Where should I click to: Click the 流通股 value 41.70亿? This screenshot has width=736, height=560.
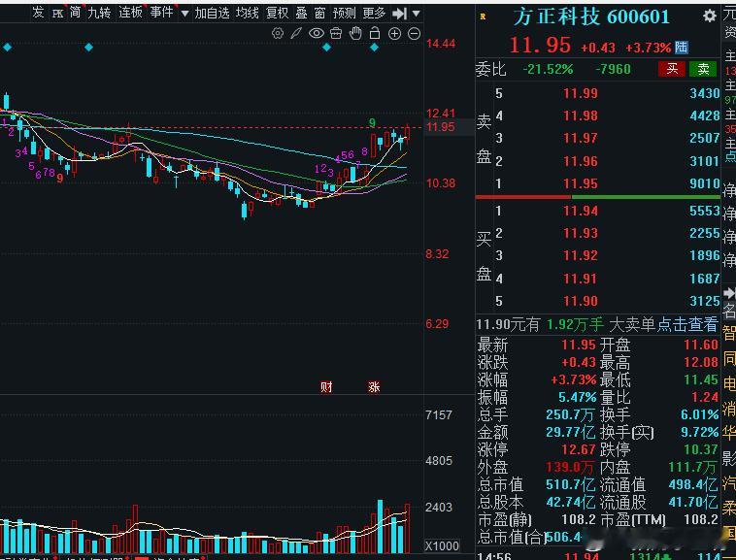point(693,503)
